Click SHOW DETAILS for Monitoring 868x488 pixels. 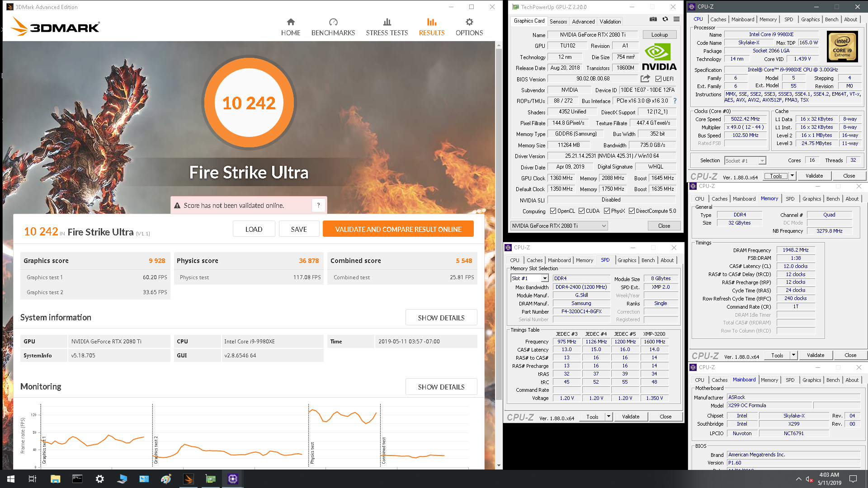point(441,387)
